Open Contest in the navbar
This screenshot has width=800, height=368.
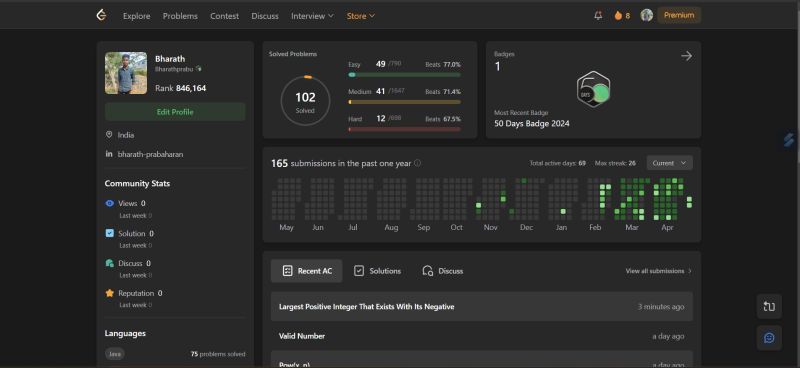pos(224,16)
